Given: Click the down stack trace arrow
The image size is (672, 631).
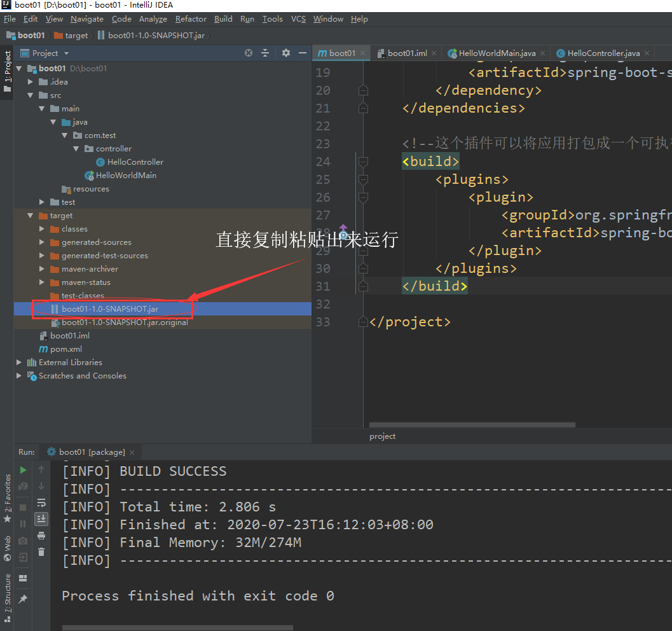Looking at the screenshot, I should tap(41, 486).
